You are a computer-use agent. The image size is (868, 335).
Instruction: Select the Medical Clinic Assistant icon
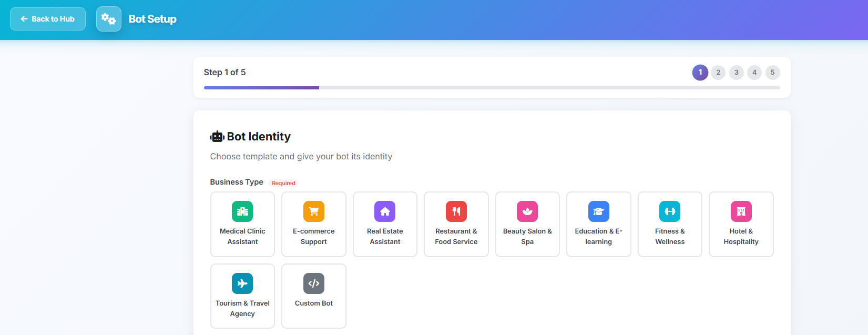(x=242, y=211)
